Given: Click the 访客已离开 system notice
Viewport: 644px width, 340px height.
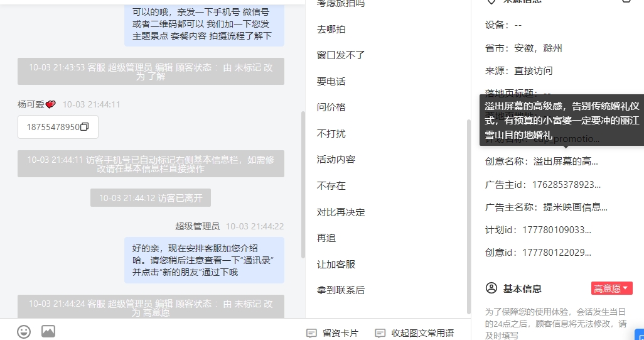Looking at the screenshot, I should click(x=151, y=198).
